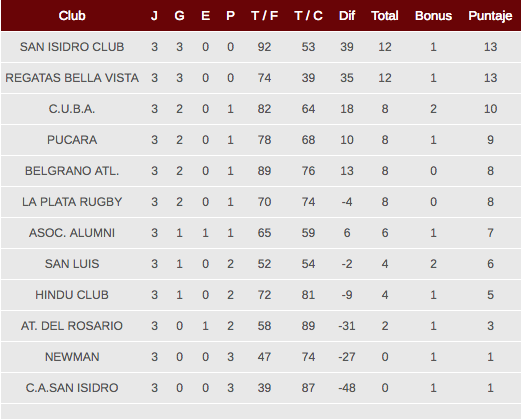The image size is (521, 419).
Task: Select the Puntaje column header
Action: pyautogui.click(x=490, y=16)
